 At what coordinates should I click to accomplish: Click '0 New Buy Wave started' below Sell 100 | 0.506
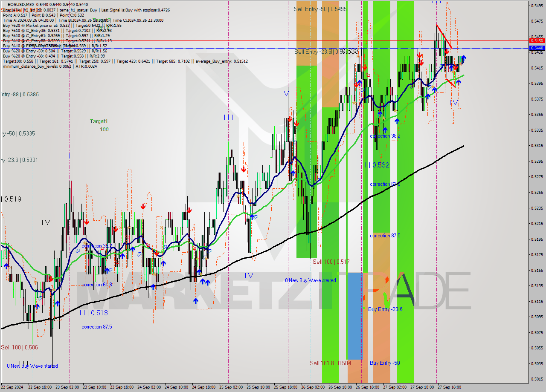(32, 366)
